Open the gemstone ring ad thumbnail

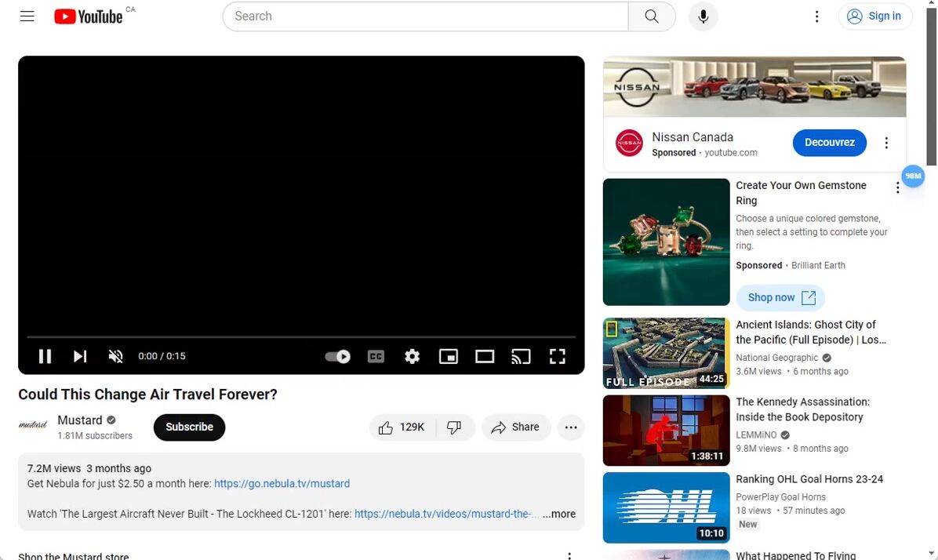coord(667,242)
